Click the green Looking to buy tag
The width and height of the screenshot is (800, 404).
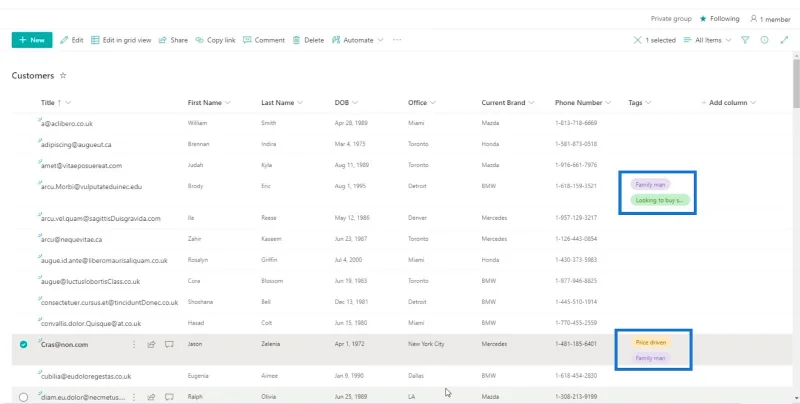tap(659, 200)
